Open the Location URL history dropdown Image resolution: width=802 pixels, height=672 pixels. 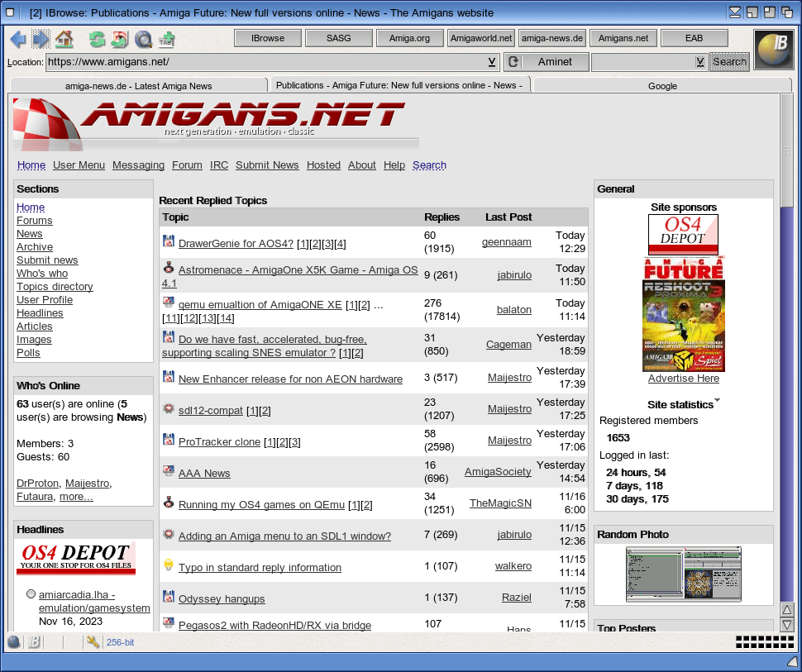pyautogui.click(x=492, y=62)
